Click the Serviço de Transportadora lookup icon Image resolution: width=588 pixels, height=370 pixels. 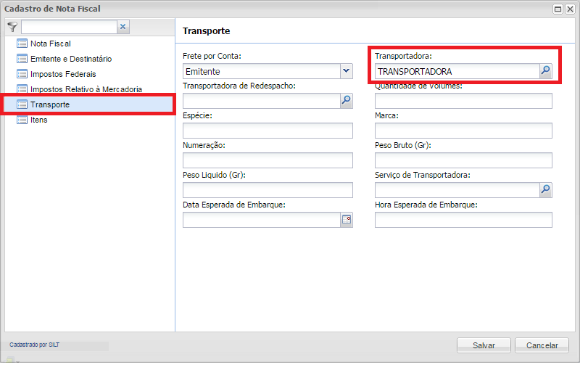click(545, 190)
